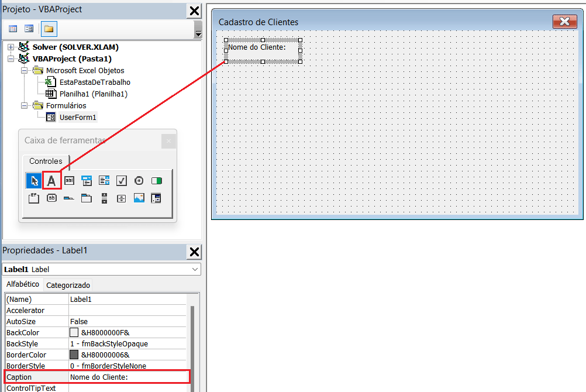
Task: Switch to the Categorizado tab
Action: [68, 286]
